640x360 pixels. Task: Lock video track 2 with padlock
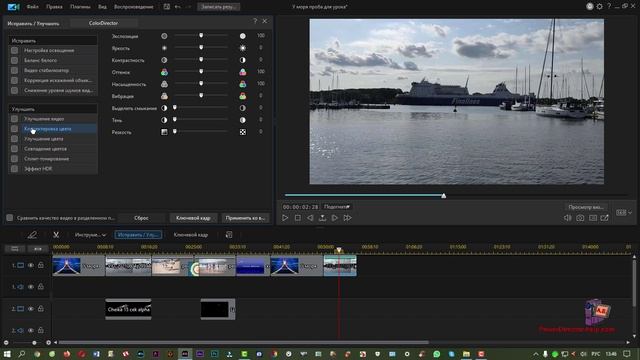41,309
